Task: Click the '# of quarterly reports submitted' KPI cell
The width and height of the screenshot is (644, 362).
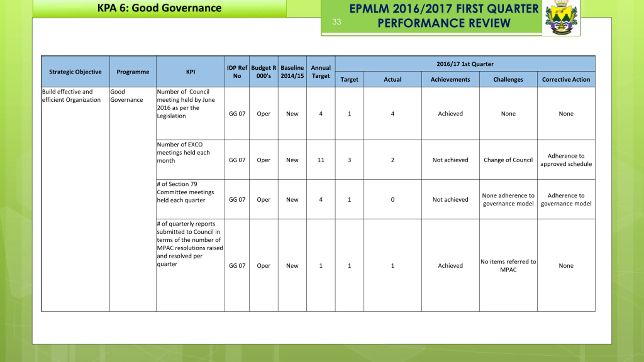Action: (190, 265)
